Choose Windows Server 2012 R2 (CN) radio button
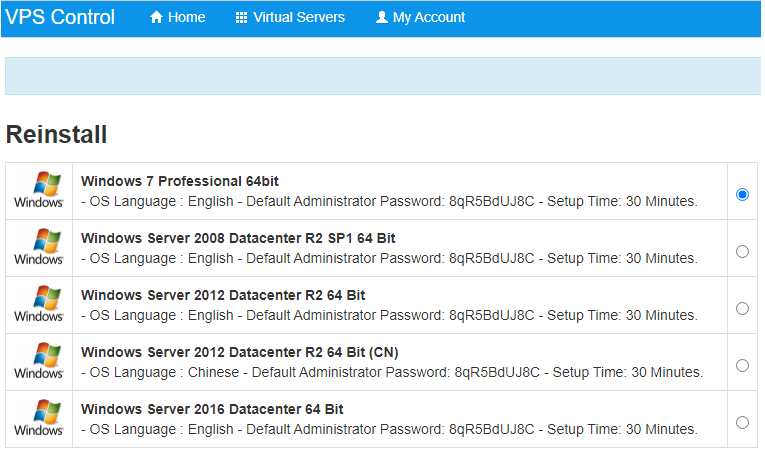 [x=742, y=365]
